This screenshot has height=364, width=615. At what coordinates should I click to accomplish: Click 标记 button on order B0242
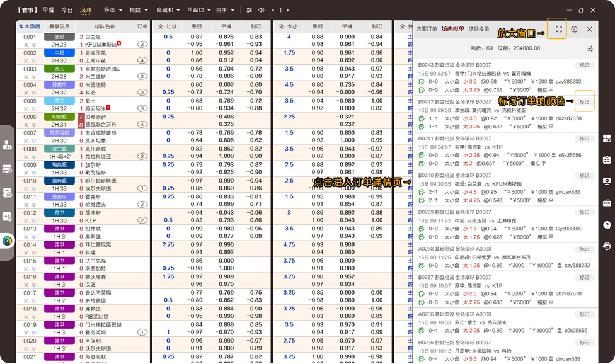click(584, 102)
